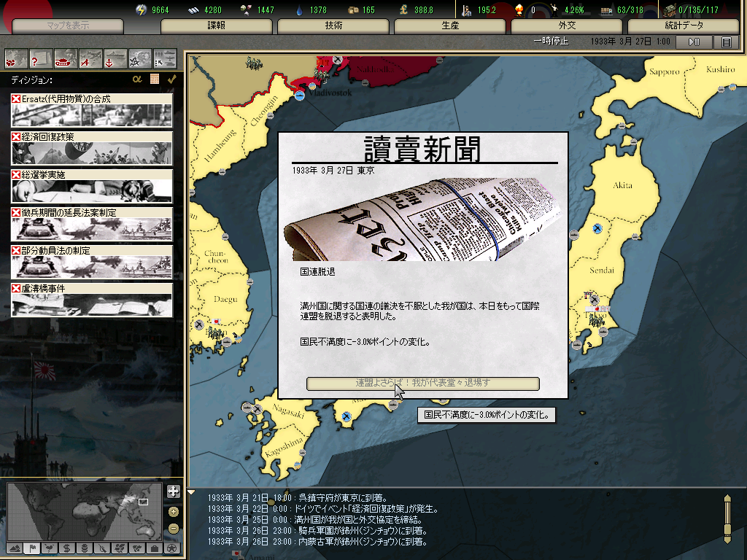Viewport: 747px width, 560px height.
Task: Switch to political flag map mode
Action: coord(32,548)
